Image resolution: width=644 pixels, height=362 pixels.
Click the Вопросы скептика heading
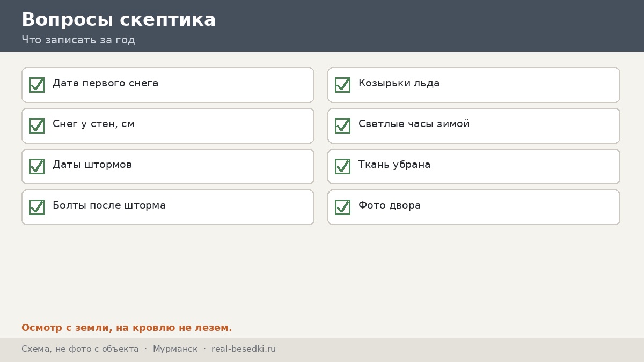click(x=119, y=20)
